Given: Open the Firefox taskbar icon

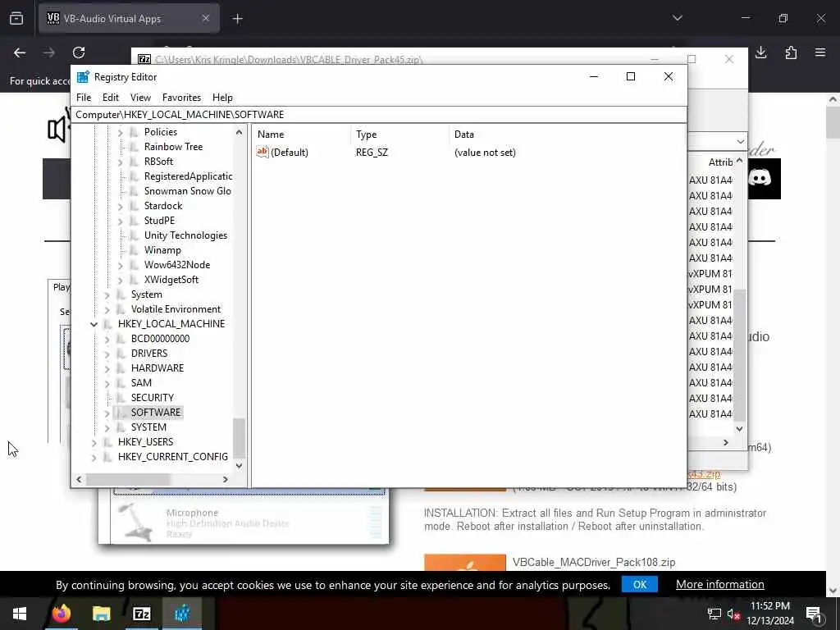Looking at the screenshot, I should pyautogui.click(x=61, y=614).
